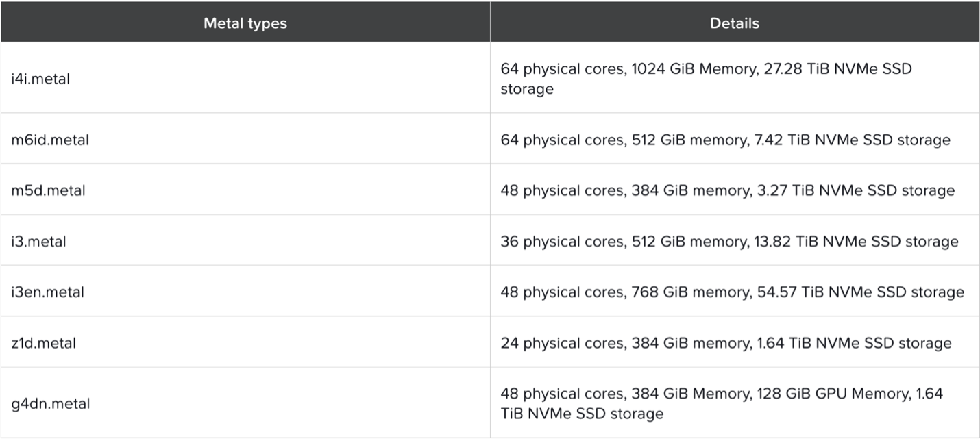Select the i3en.metal cell
The height and width of the screenshot is (441, 980).
47,292
